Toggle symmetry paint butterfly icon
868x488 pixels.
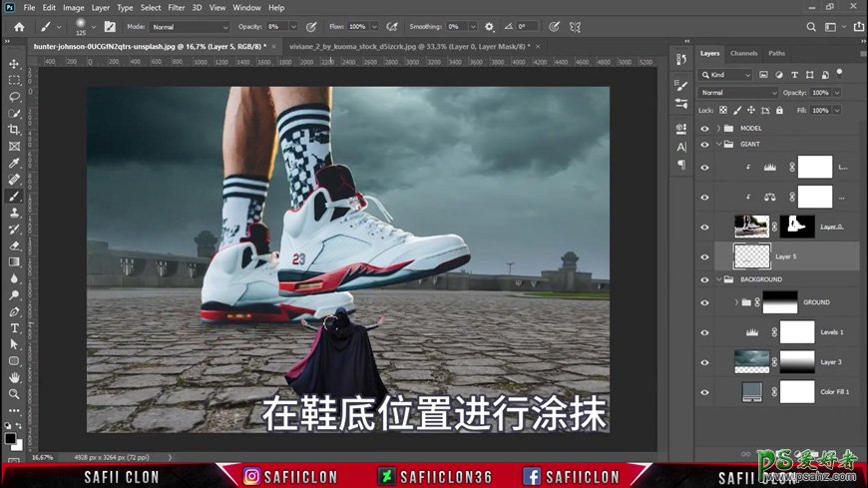575,27
